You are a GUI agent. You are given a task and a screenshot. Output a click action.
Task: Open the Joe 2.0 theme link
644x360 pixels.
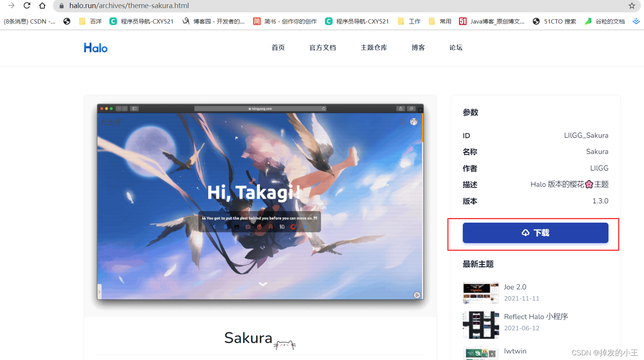coord(515,287)
